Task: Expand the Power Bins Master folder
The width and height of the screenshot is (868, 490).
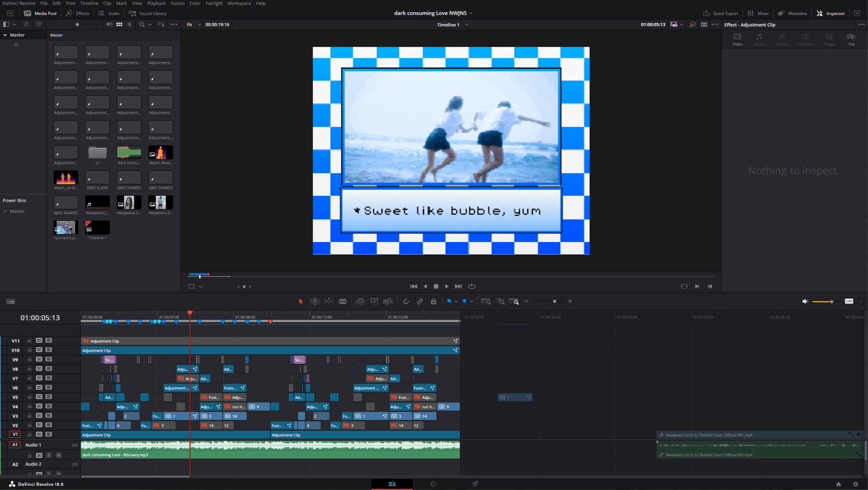Action: (x=5, y=211)
